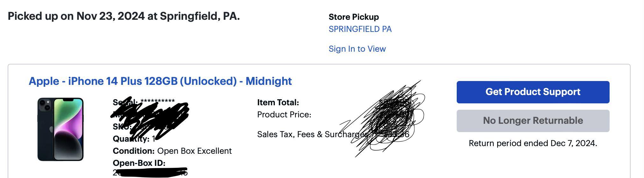The image size is (644, 178).
Task: Select the Open Box Excellent condition text
Action: coord(194,151)
